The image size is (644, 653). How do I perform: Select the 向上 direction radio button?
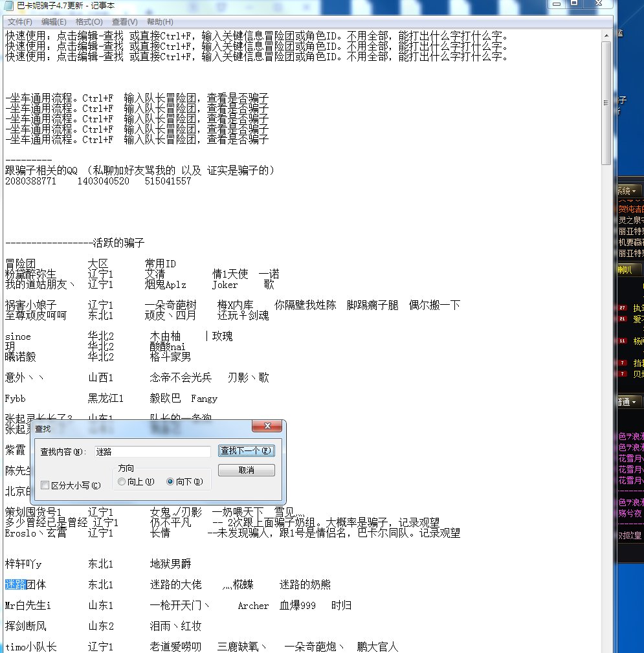click(122, 481)
